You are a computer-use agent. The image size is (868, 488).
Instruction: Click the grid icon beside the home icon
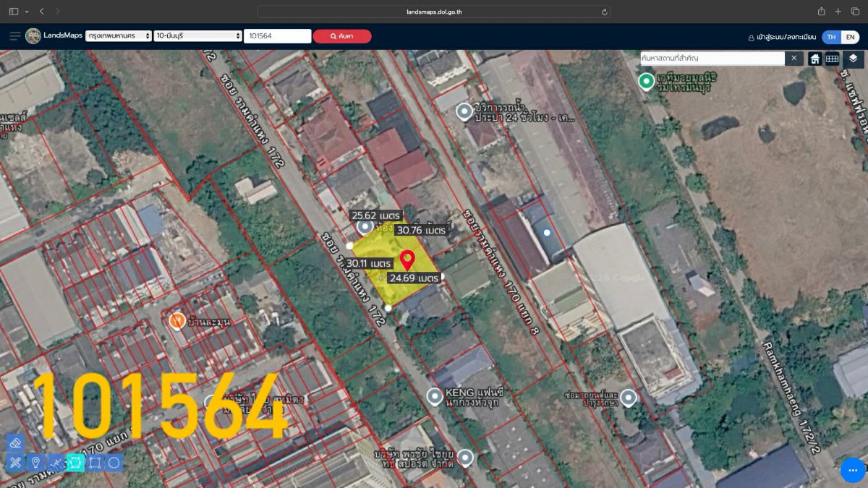tap(833, 59)
